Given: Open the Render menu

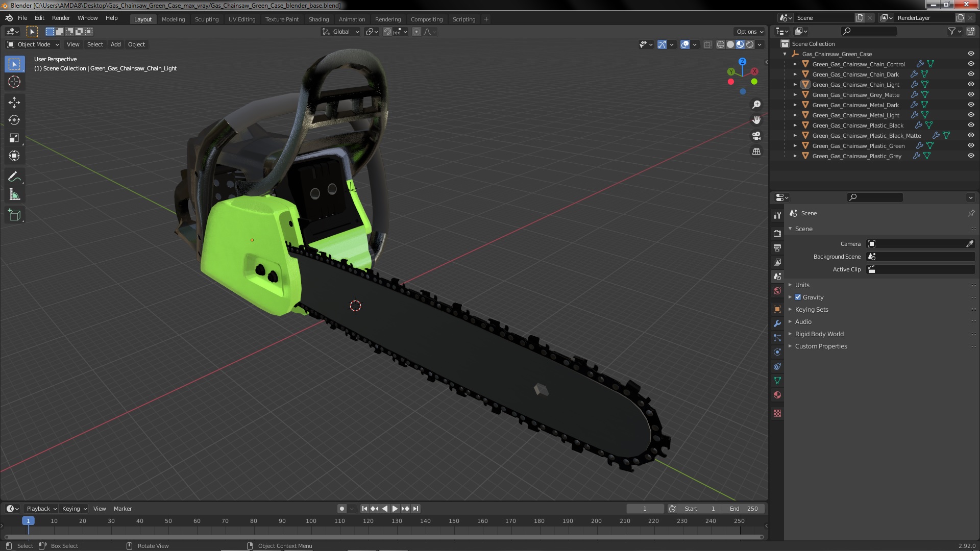Looking at the screenshot, I should [61, 18].
